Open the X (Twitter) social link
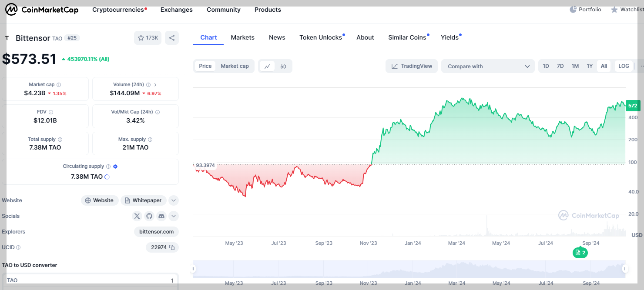Screen dimensions: 644x290 (x=137, y=216)
